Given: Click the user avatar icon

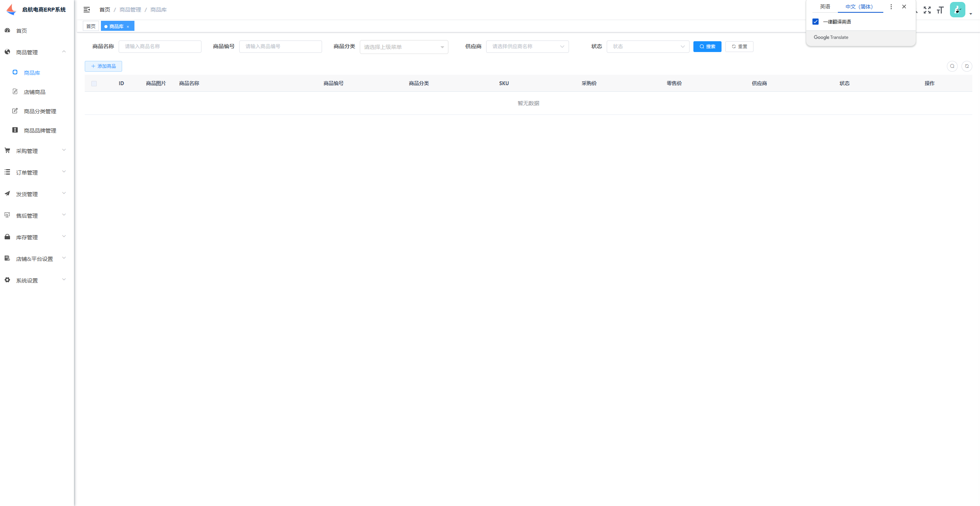Looking at the screenshot, I should coord(957,10).
